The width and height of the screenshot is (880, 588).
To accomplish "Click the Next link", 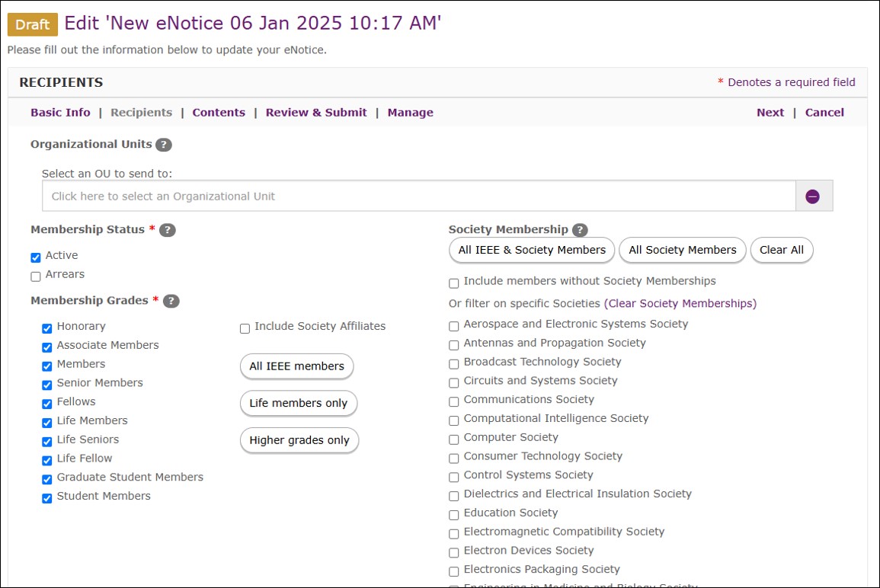I will click(x=770, y=112).
